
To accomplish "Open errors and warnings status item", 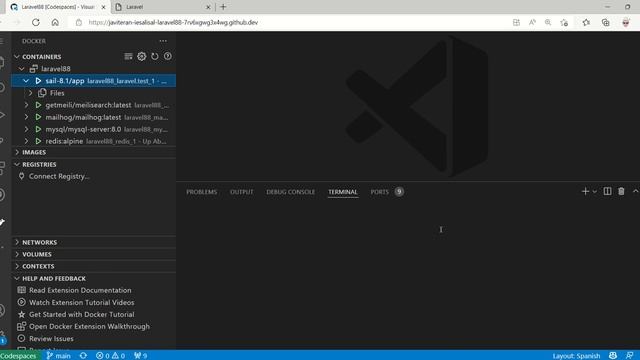I will (x=110, y=356).
